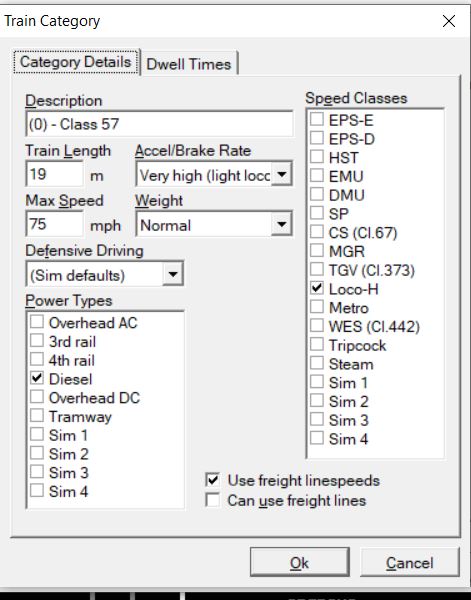Close the Train Category dialog
The width and height of the screenshot is (471, 600).
(x=448, y=21)
